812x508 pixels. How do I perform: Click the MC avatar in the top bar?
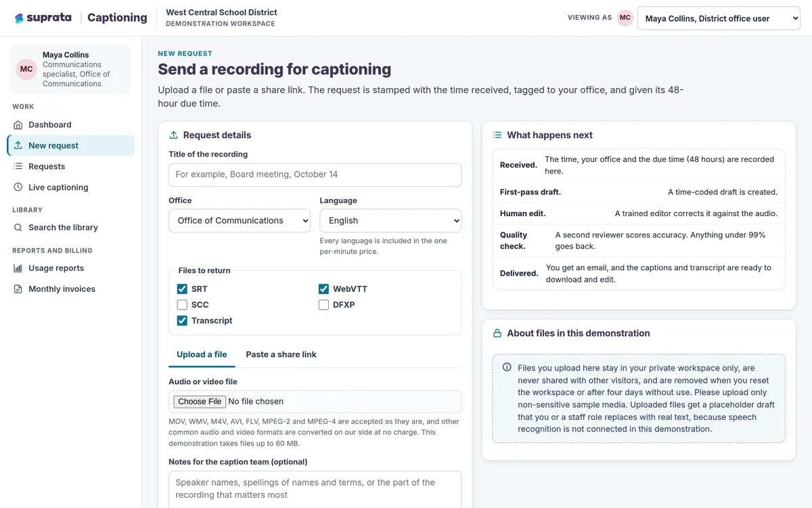click(625, 18)
